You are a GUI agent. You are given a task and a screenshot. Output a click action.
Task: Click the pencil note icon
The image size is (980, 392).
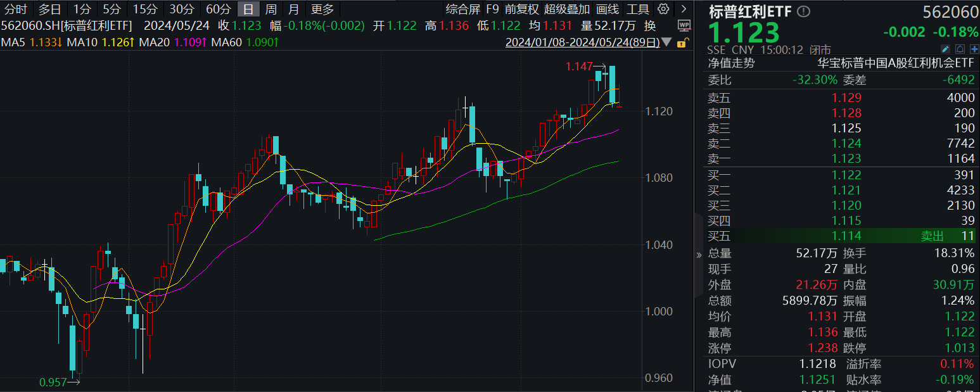(945, 49)
